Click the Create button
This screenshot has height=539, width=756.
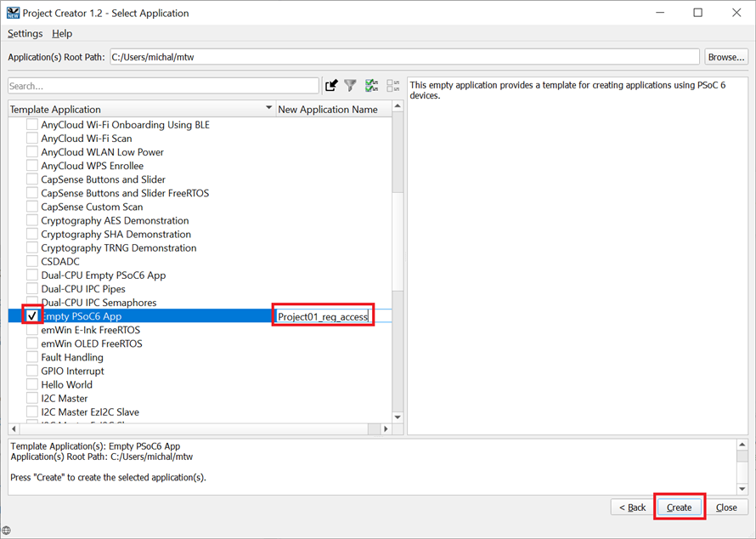[x=679, y=508]
